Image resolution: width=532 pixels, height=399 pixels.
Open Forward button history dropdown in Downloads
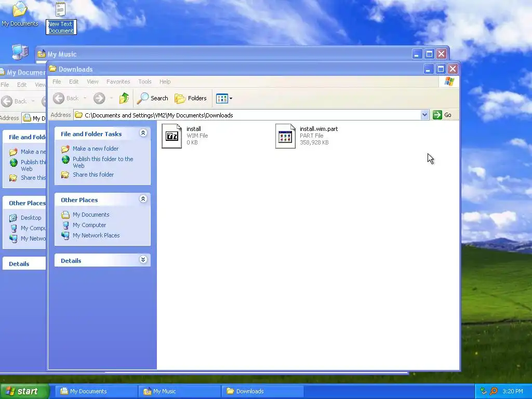[x=111, y=98]
